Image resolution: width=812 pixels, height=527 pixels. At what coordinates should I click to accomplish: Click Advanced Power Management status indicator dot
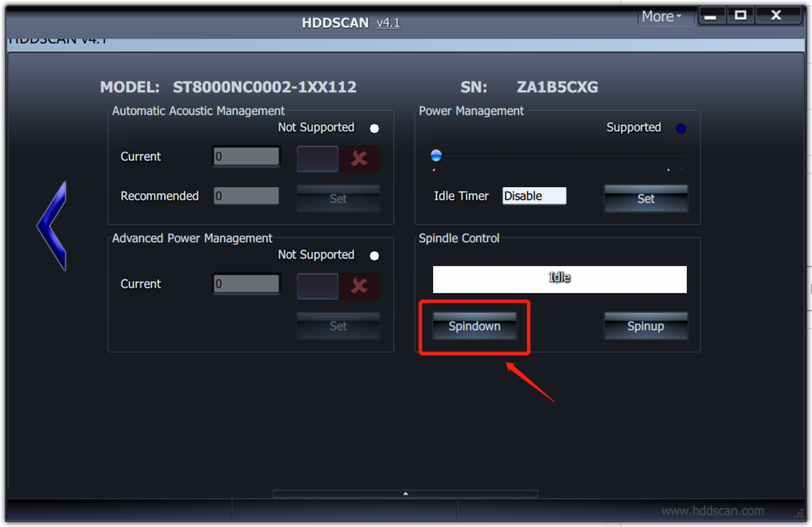click(374, 256)
